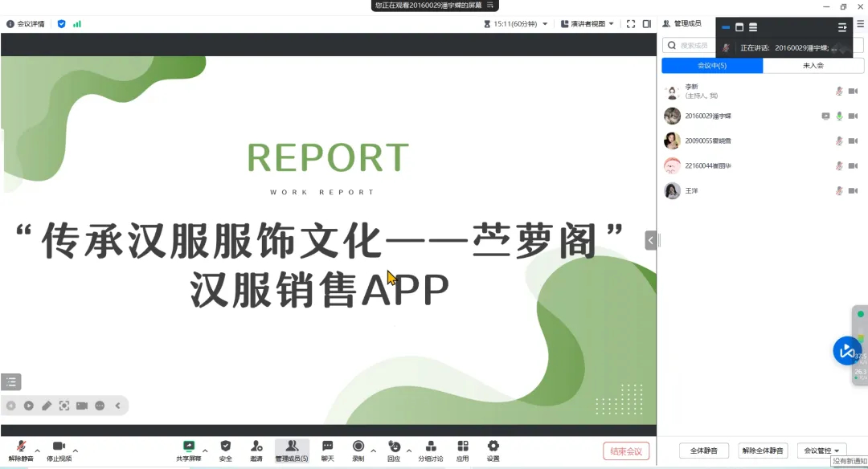Viewport: 868px width, 469px height.
Task: Open the 安全 (Security) shield icon
Action: click(x=225, y=447)
